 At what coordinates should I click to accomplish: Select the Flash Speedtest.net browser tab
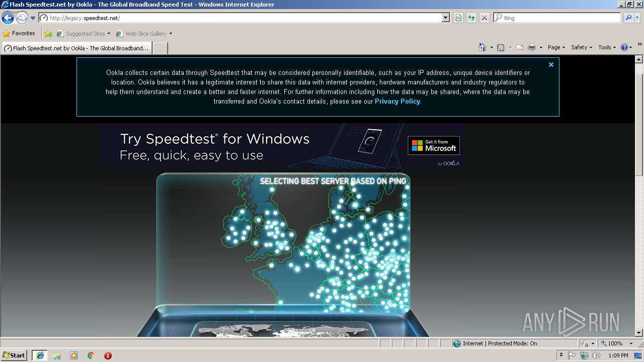(76, 48)
